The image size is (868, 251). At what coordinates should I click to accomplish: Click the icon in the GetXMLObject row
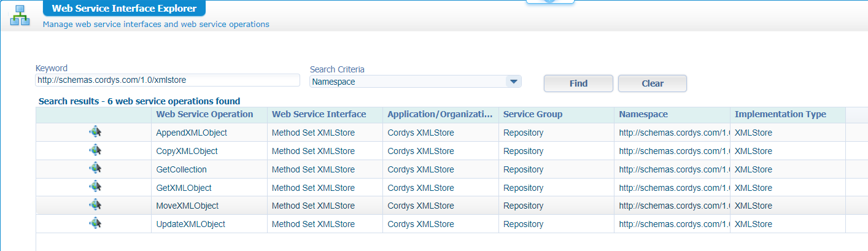95,187
